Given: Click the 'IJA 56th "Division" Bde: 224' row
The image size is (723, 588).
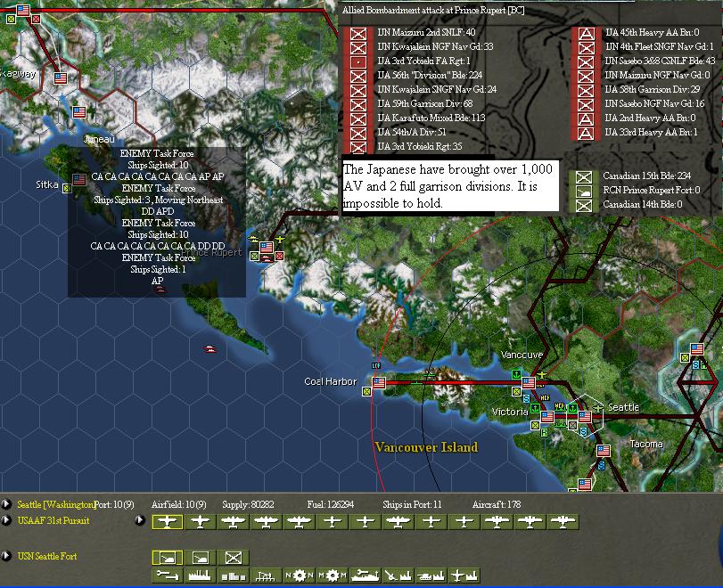Looking at the screenshot, I should point(415,75).
